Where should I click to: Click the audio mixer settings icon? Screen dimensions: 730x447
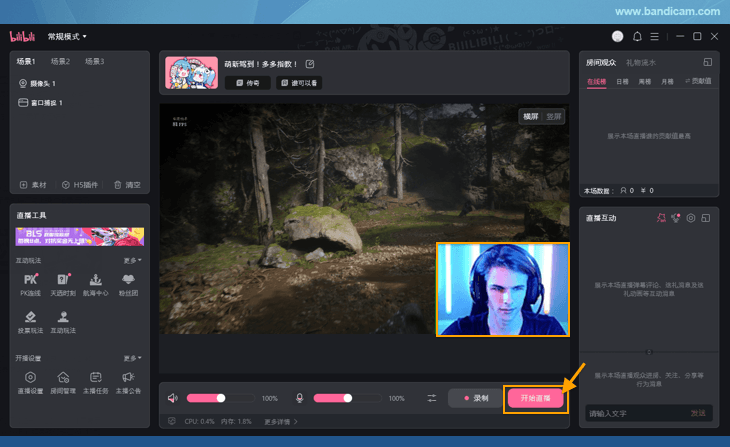point(432,398)
